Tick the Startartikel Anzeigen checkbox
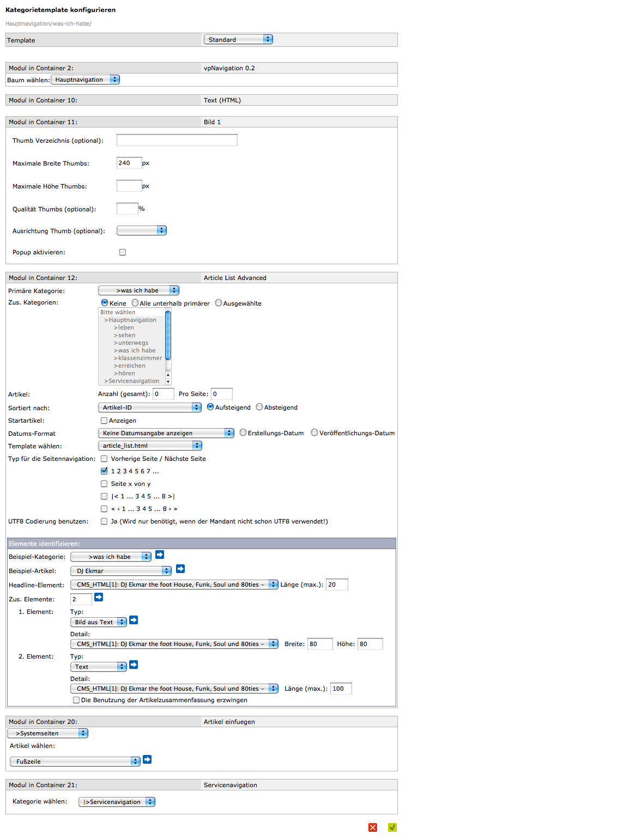The image size is (618, 840). [104, 421]
